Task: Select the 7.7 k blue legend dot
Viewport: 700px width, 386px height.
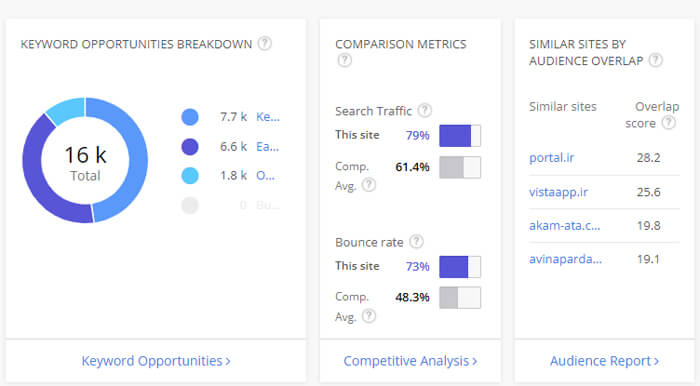Action: [x=190, y=117]
